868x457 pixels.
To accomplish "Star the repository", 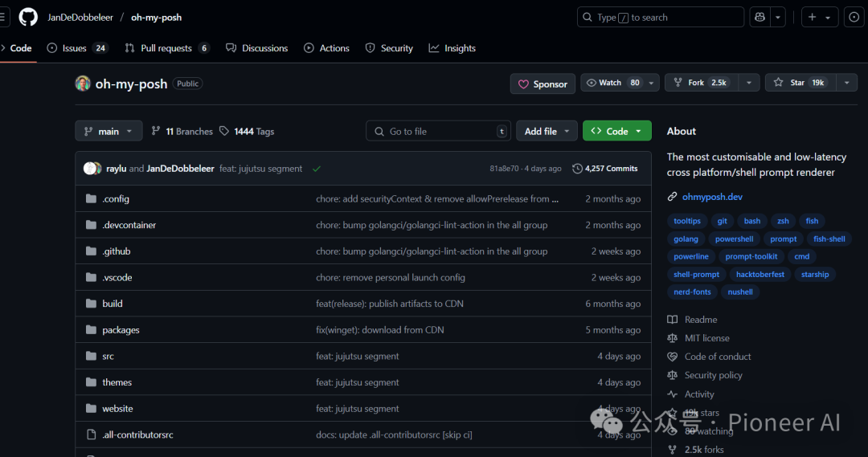I will [801, 83].
